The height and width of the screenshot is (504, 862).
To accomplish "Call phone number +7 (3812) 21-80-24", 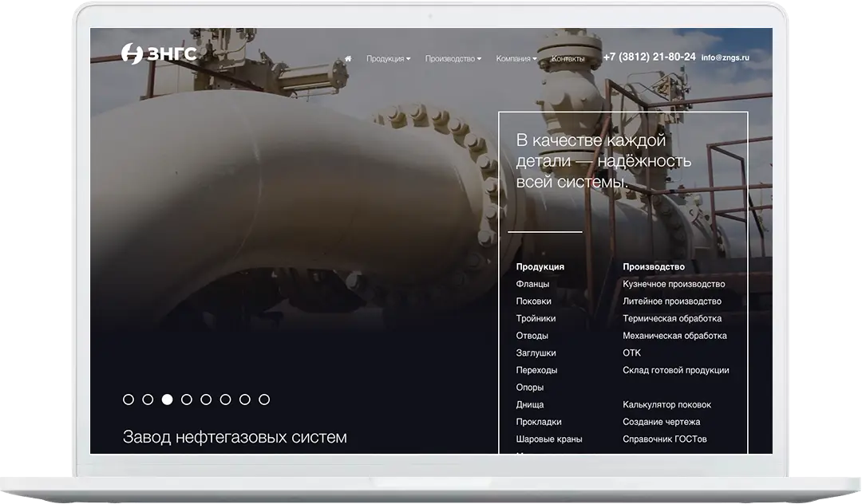I will pyautogui.click(x=649, y=57).
